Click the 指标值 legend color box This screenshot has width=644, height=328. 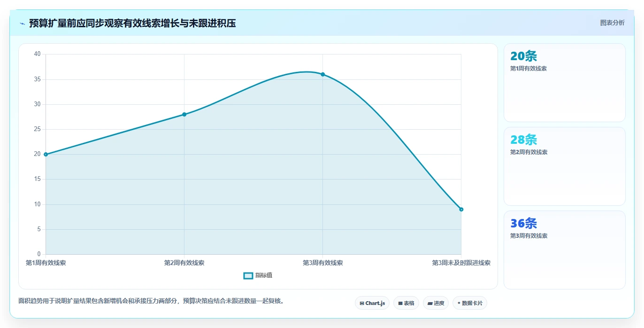[248, 275]
